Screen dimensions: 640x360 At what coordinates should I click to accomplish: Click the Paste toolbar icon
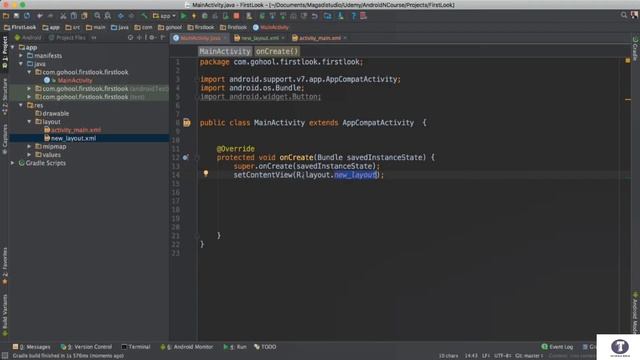(84, 16)
